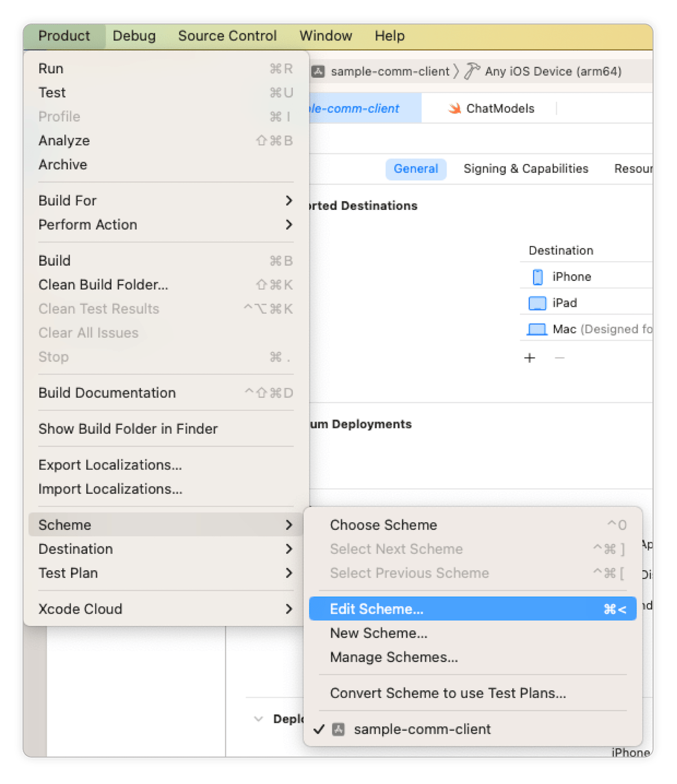Remove selected destination using the minus icon

(x=559, y=358)
